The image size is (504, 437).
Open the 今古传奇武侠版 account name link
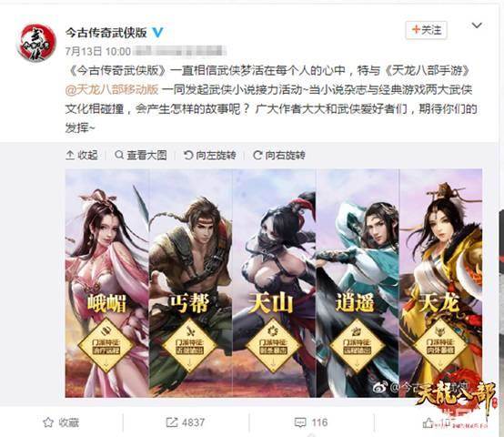[x=106, y=33]
